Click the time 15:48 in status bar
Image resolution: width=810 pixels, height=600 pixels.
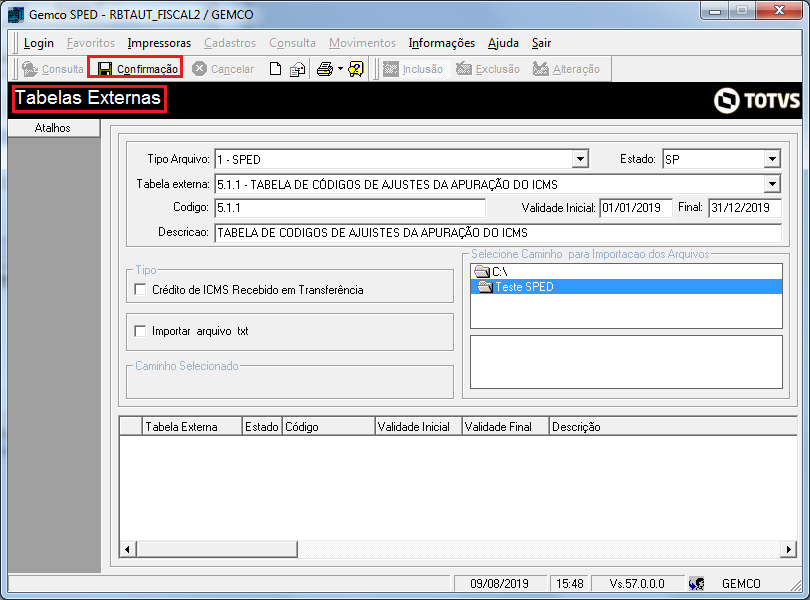pos(570,584)
